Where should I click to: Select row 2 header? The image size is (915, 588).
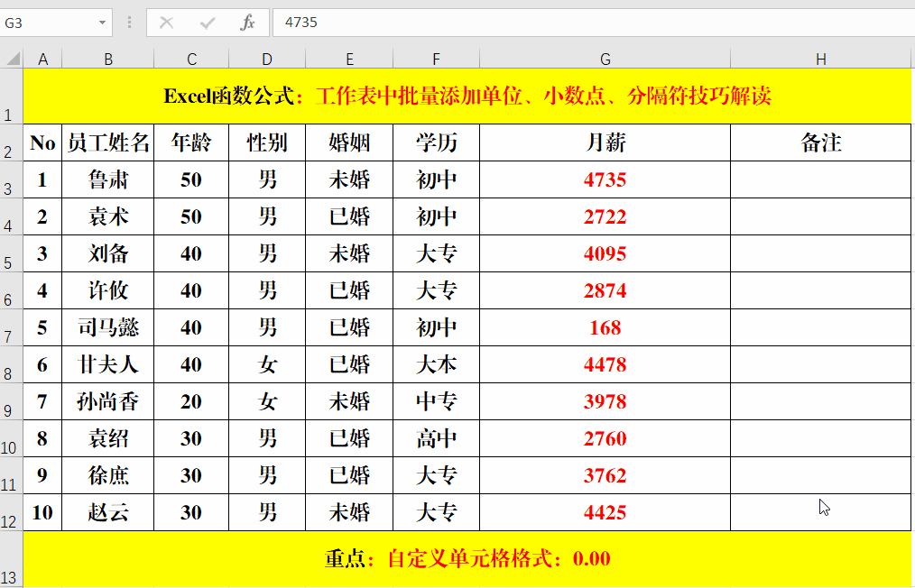click(x=11, y=142)
